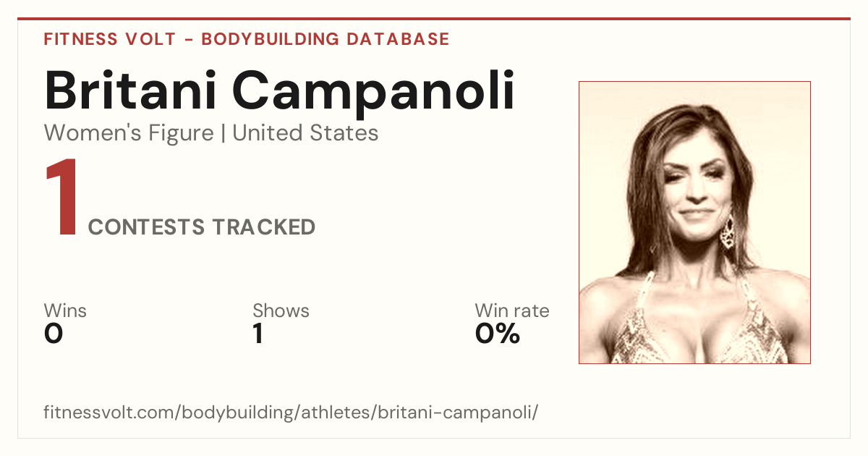Image resolution: width=868 pixels, height=456 pixels.
Task: Open the fitnessvolt.com athlete profile URL
Action: pos(292,413)
